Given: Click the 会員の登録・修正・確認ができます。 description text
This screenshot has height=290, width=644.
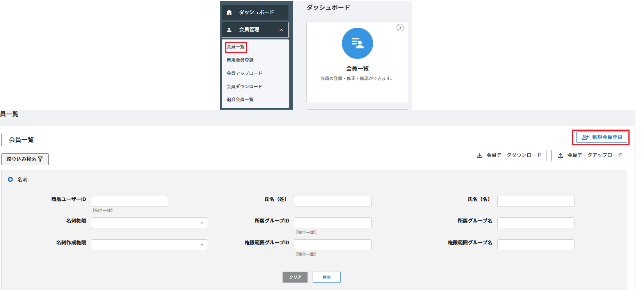Looking at the screenshot, I should point(357,78).
